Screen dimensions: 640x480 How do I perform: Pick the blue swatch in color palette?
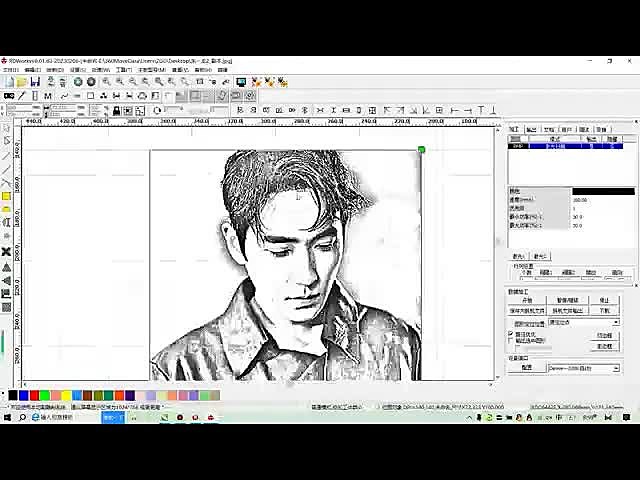click(x=24, y=395)
